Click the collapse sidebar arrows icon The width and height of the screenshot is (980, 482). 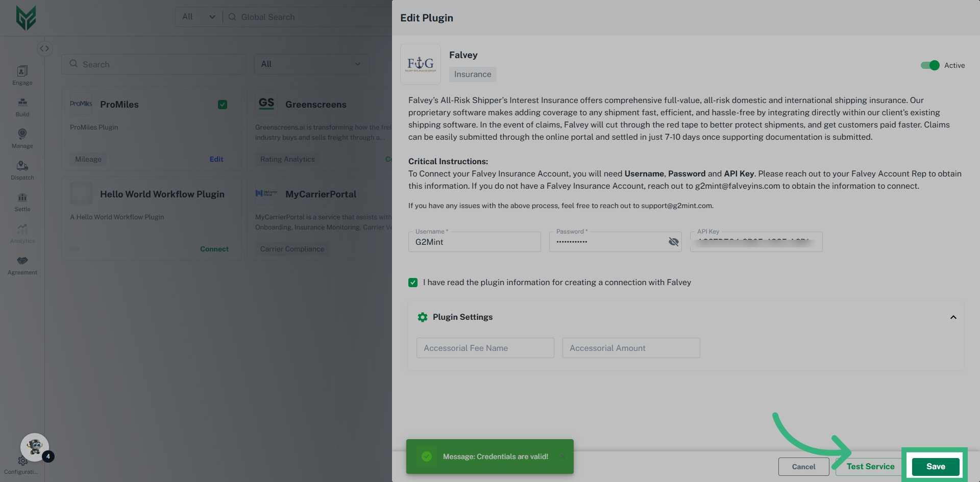coord(45,48)
